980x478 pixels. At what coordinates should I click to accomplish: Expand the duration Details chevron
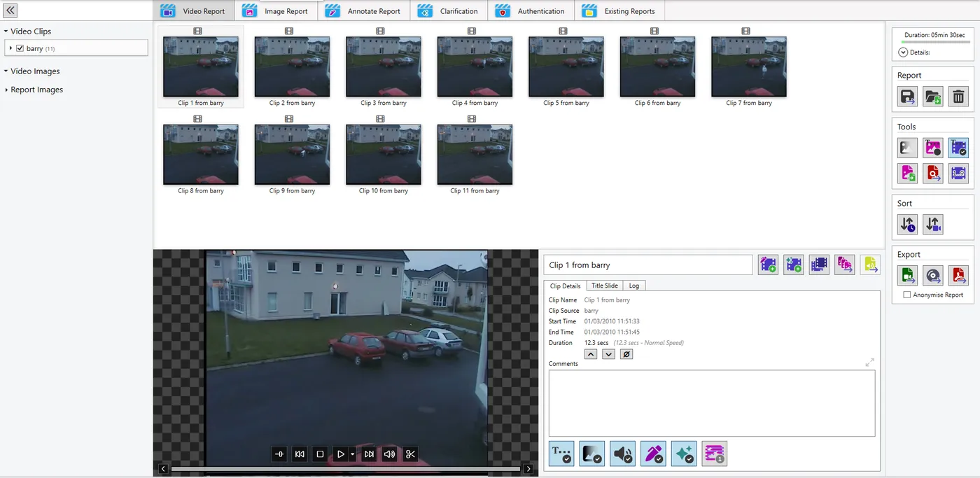click(x=904, y=52)
